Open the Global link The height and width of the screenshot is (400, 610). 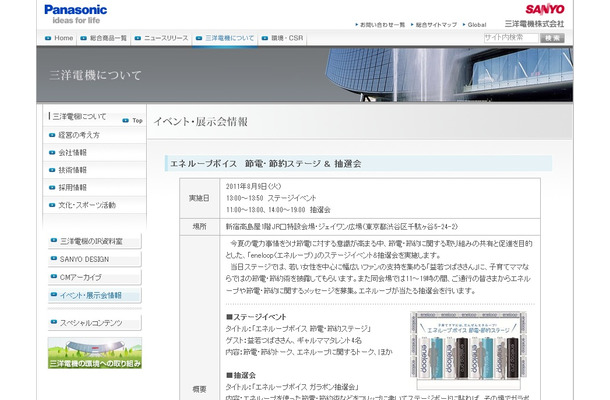click(x=477, y=25)
